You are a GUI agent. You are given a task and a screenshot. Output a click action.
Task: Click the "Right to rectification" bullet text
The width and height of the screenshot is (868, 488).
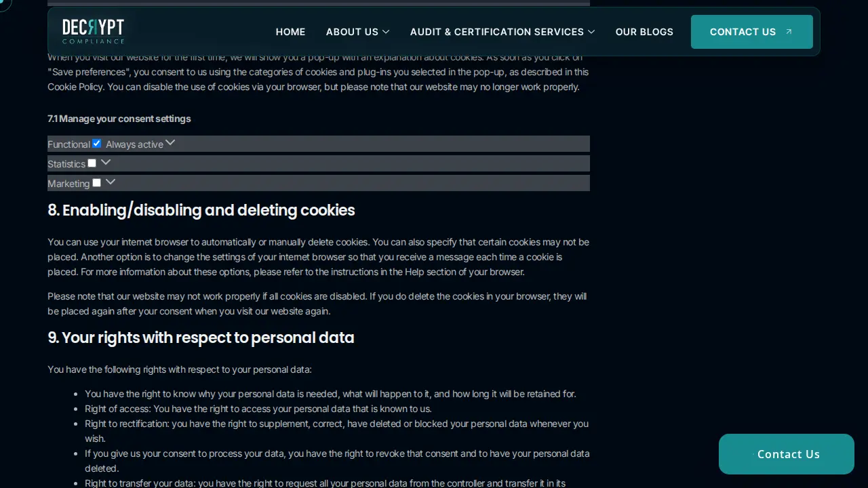pos(336,431)
